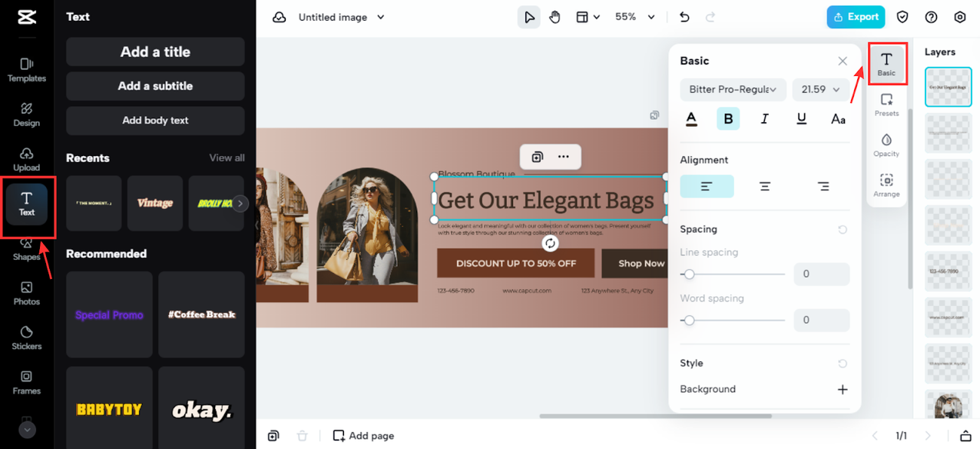Open the 21.59 font size dropdown
Viewport: 980px width, 449px height.
[821, 89]
